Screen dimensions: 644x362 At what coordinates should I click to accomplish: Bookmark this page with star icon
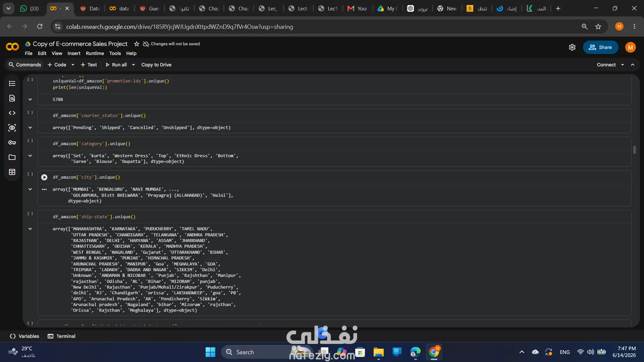[x=598, y=26]
